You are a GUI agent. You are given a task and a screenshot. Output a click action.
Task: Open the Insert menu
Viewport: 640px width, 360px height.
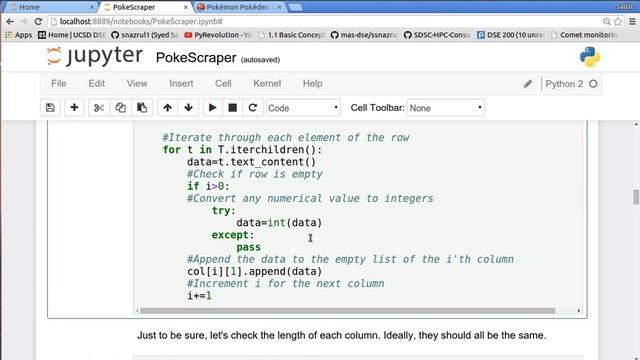click(x=181, y=84)
